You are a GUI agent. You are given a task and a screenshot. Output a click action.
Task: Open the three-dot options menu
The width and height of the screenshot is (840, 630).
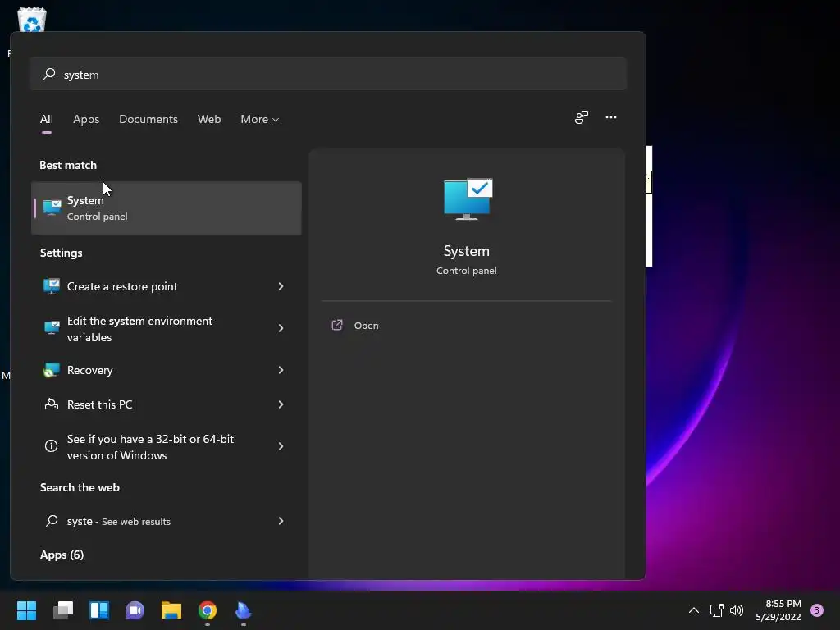(610, 117)
